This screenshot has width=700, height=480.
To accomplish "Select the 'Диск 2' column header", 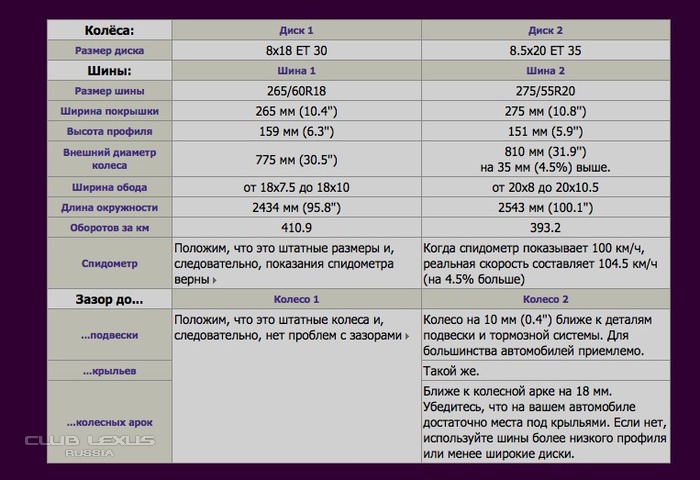I will click(545, 30).
